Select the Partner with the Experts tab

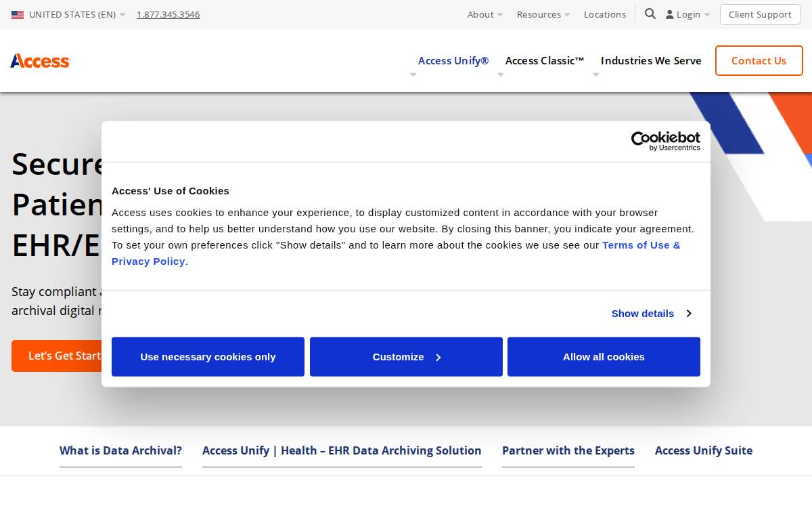pyautogui.click(x=568, y=450)
